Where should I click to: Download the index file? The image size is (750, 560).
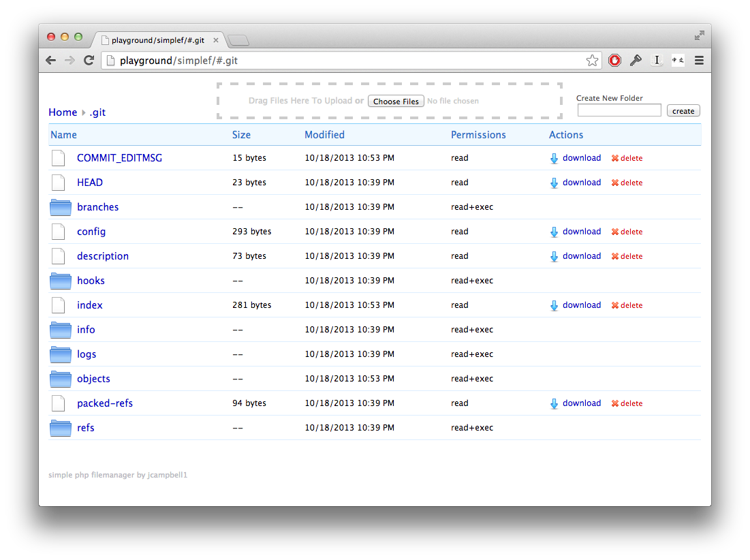point(576,305)
